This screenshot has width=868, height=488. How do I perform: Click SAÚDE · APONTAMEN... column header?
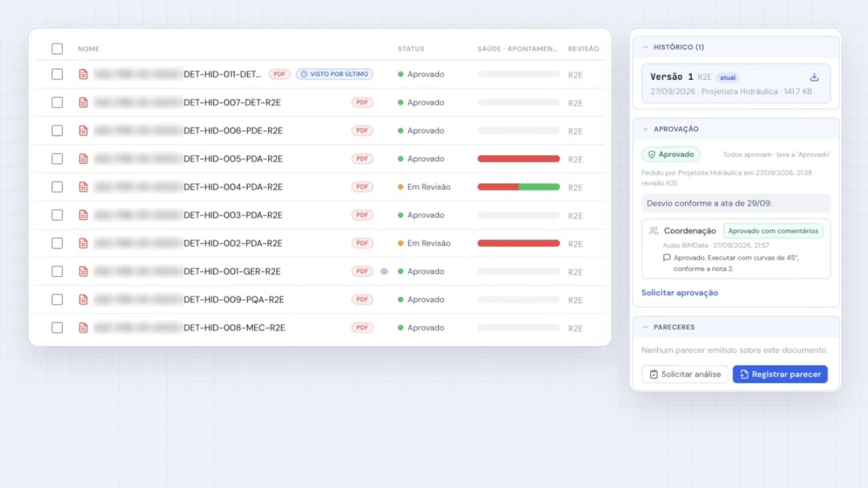517,49
